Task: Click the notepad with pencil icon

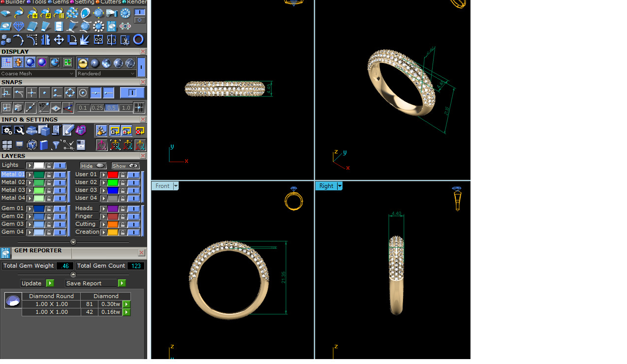Action: (x=68, y=130)
